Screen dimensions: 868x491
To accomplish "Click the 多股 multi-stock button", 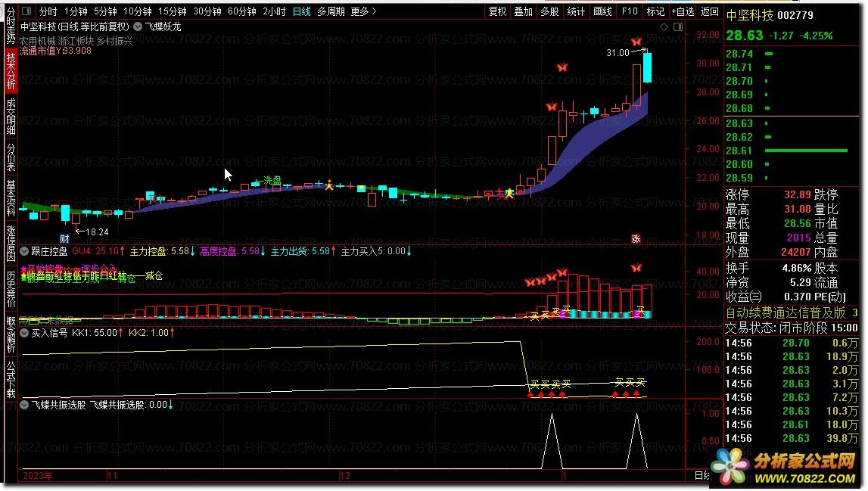I will tap(549, 11).
